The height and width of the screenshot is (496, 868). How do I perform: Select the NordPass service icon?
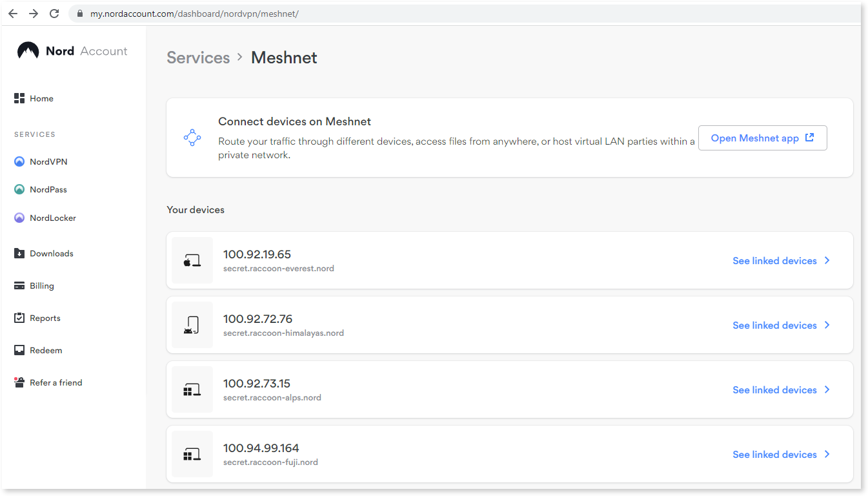(x=19, y=189)
